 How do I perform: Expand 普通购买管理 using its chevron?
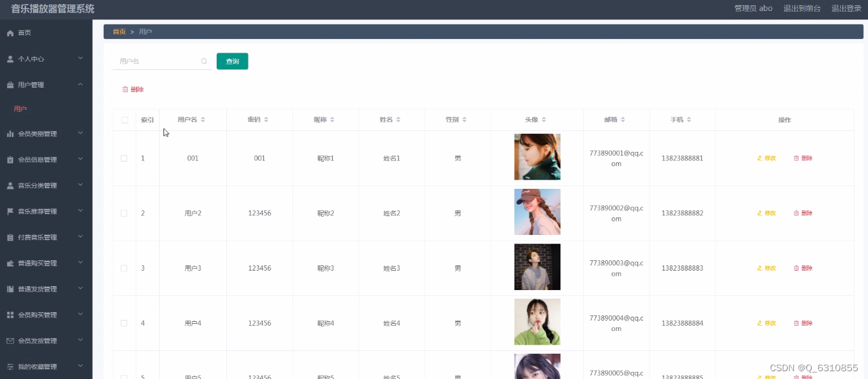point(80,263)
